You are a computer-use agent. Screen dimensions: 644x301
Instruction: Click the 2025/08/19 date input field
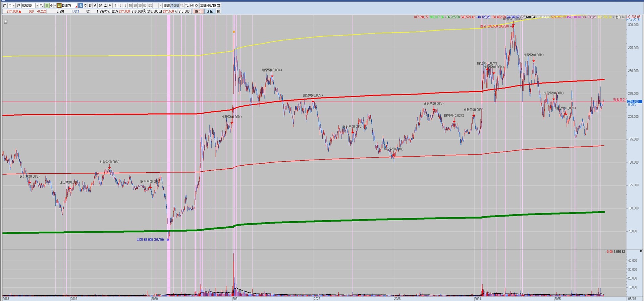point(208,6)
